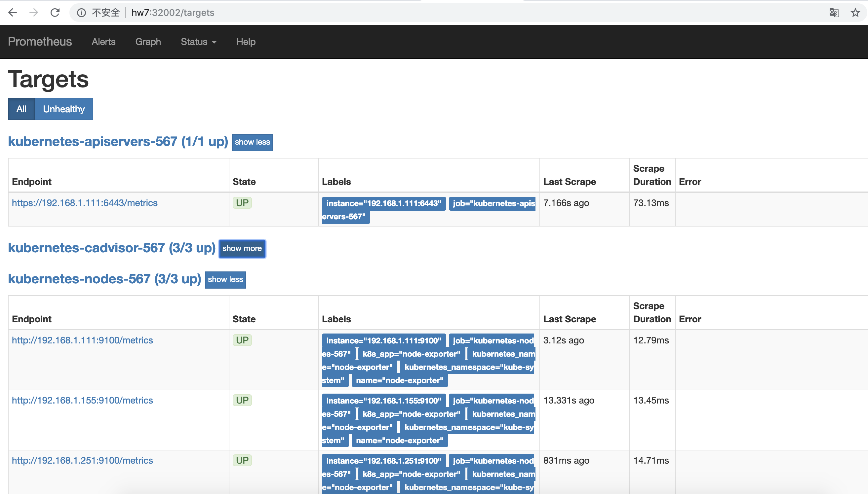Click the instance="192.168.1.111:6443" label

click(x=384, y=203)
